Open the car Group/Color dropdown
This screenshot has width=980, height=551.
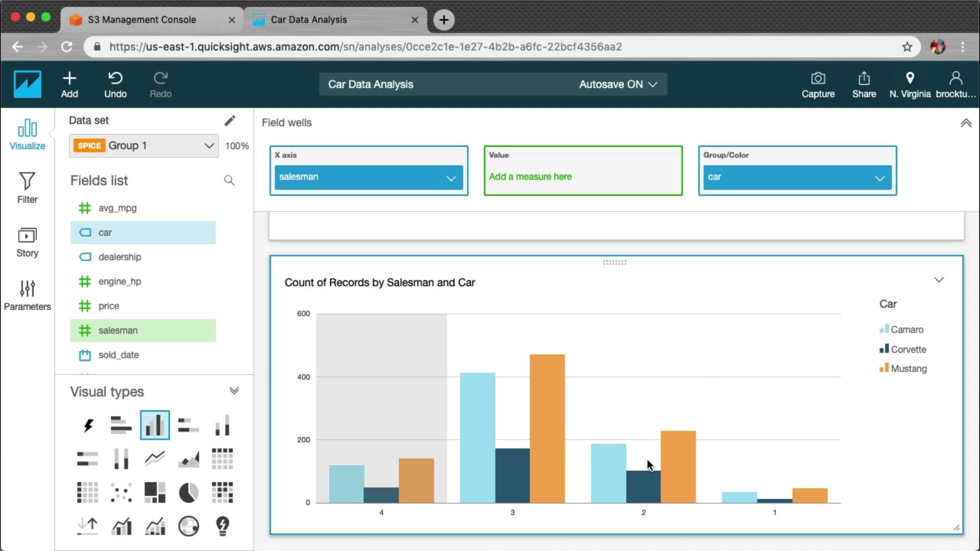click(x=879, y=178)
